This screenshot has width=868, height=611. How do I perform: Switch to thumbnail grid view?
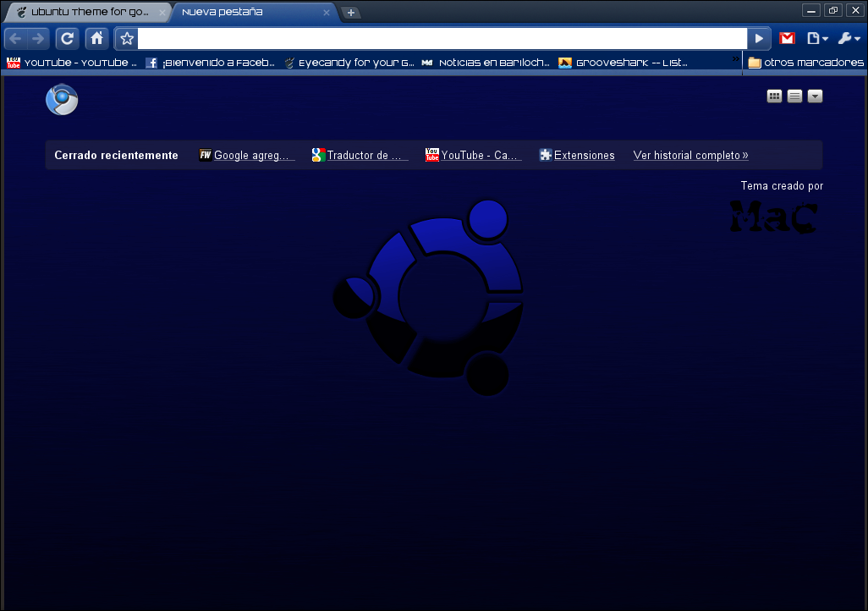click(x=774, y=96)
